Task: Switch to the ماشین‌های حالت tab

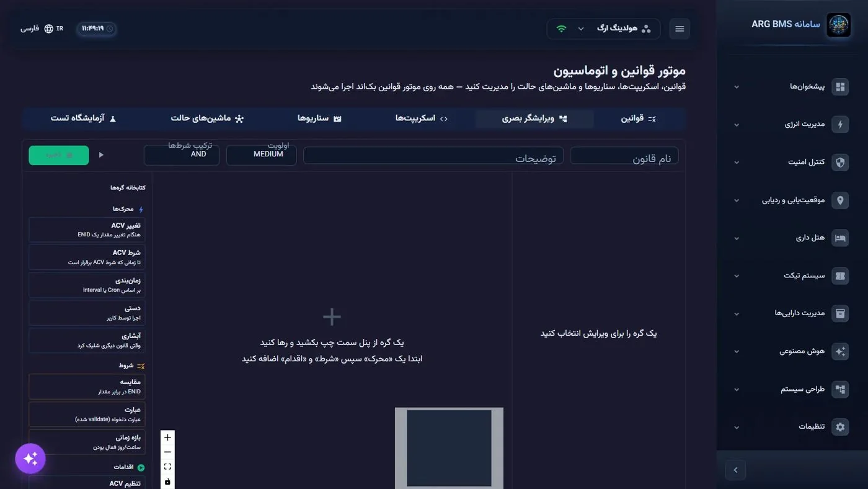Action: tap(207, 119)
